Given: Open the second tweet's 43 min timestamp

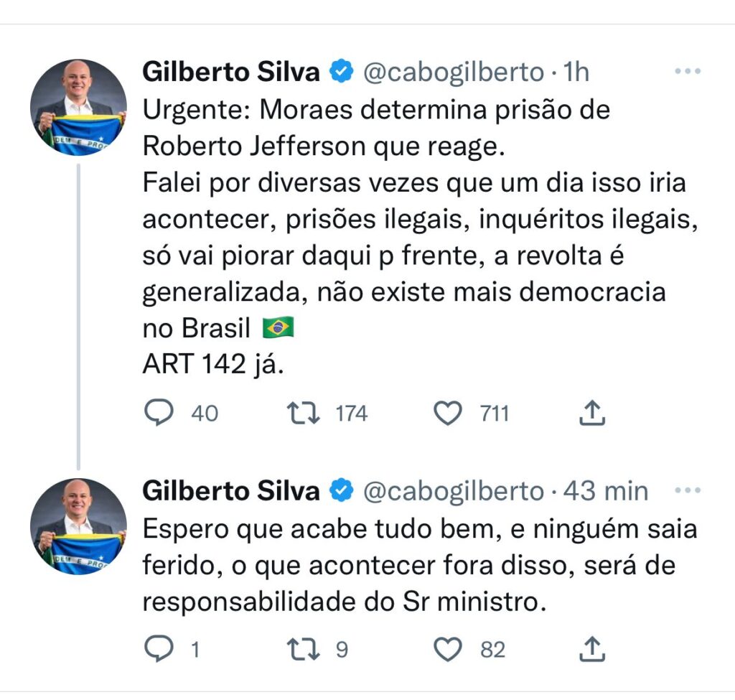Looking at the screenshot, I should coord(605,491).
